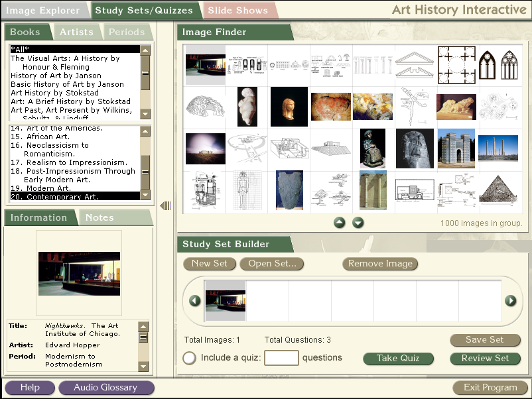The height and width of the screenshot is (399, 532).
Task: Page up in Image Finder thumbnails
Action: (x=339, y=223)
